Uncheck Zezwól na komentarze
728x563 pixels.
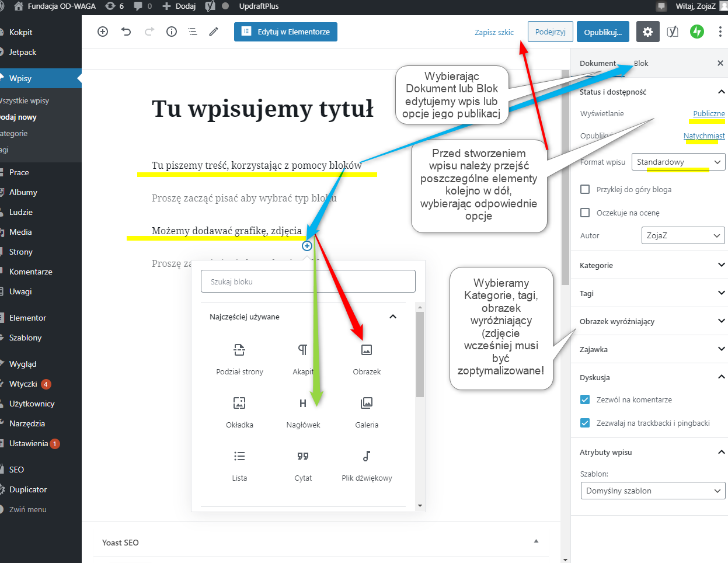pos(585,399)
